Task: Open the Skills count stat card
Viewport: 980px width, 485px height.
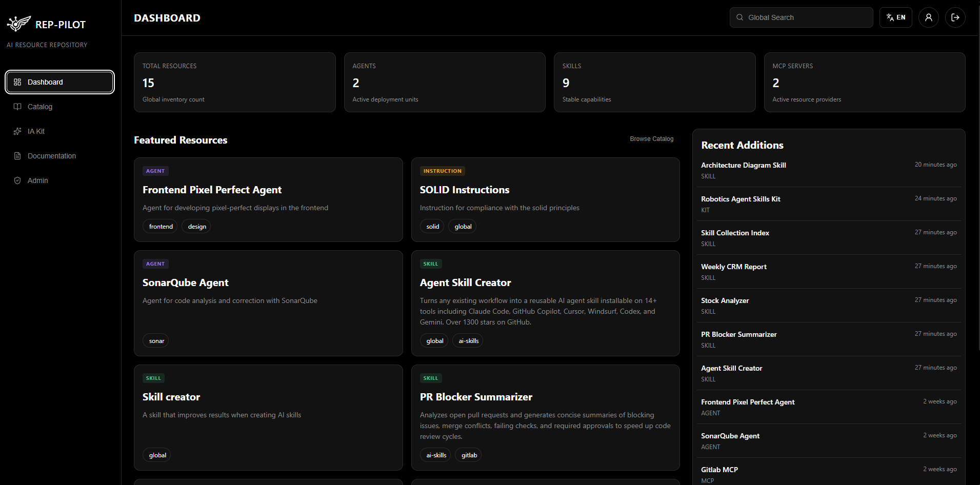Action: pyautogui.click(x=654, y=82)
